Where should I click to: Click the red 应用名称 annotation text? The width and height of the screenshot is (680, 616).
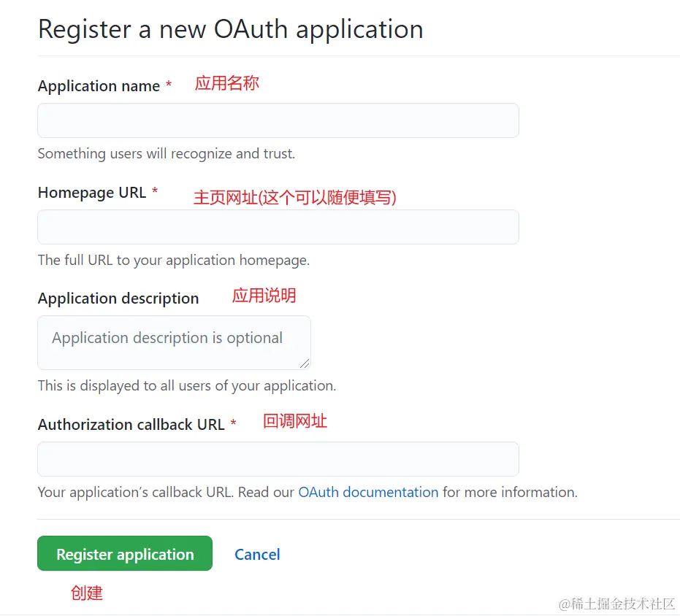[x=227, y=82]
